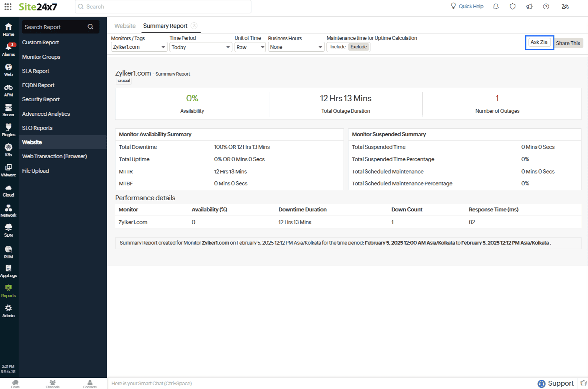
Task: Open the APM monitoring section
Action: pyautogui.click(x=8, y=90)
